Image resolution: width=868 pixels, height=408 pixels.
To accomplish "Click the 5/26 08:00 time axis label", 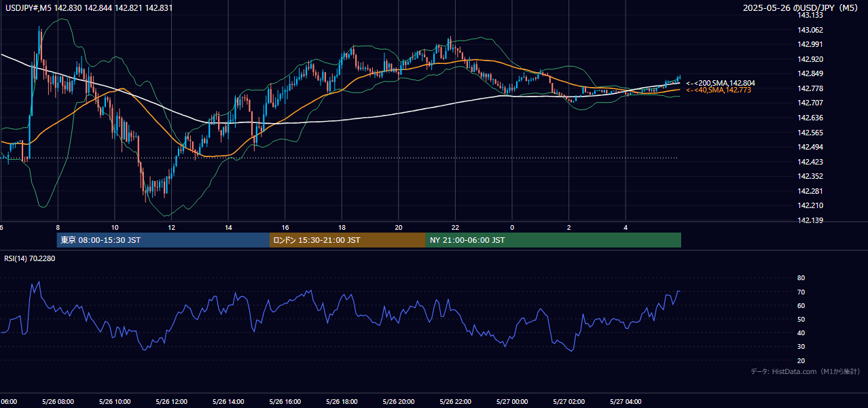I will (x=57, y=402).
